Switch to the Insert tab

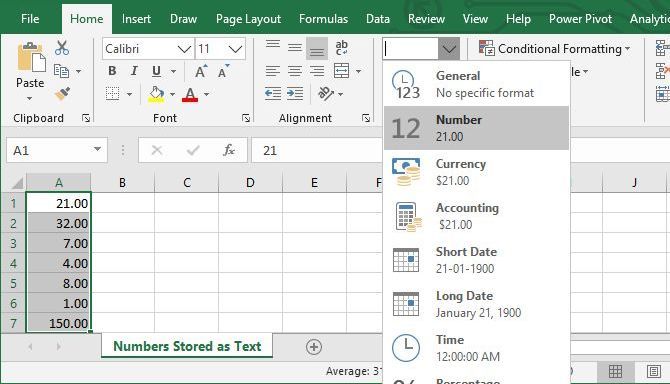click(136, 19)
